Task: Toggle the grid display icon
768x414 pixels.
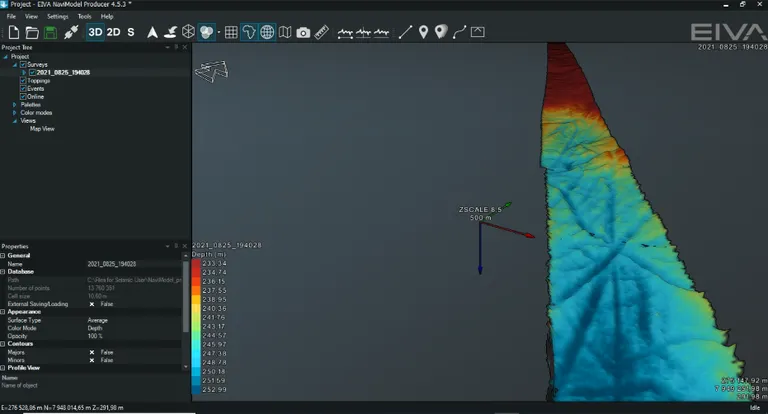Action: pyautogui.click(x=231, y=32)
